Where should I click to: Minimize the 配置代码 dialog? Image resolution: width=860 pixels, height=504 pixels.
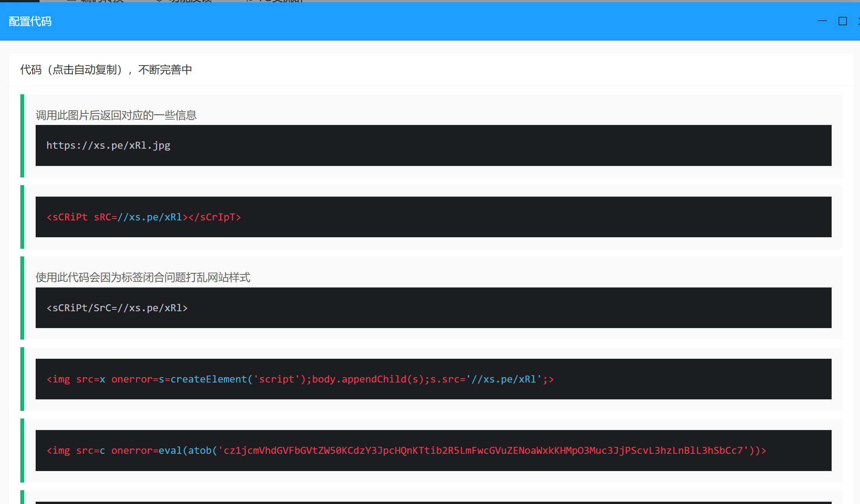click(x=822, y=21)
